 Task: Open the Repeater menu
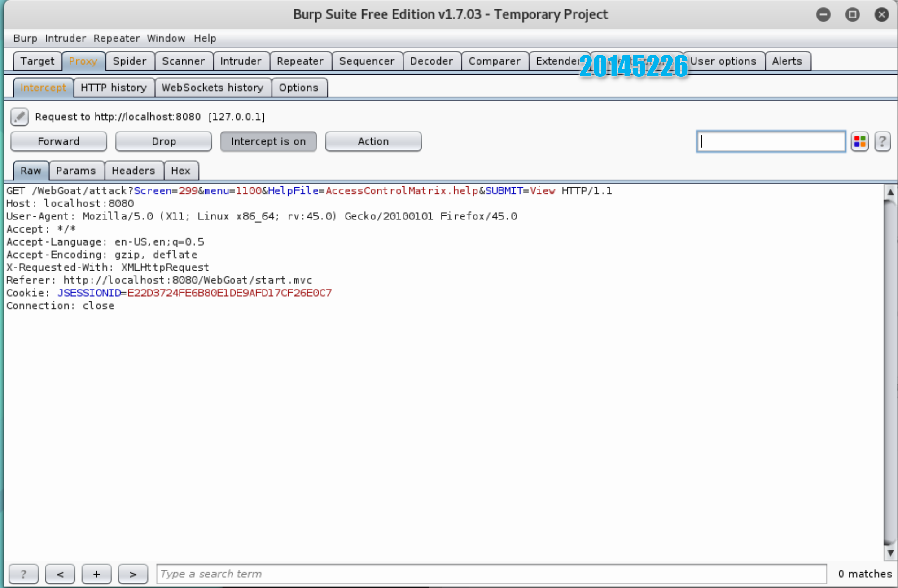(x=117, y=39)
